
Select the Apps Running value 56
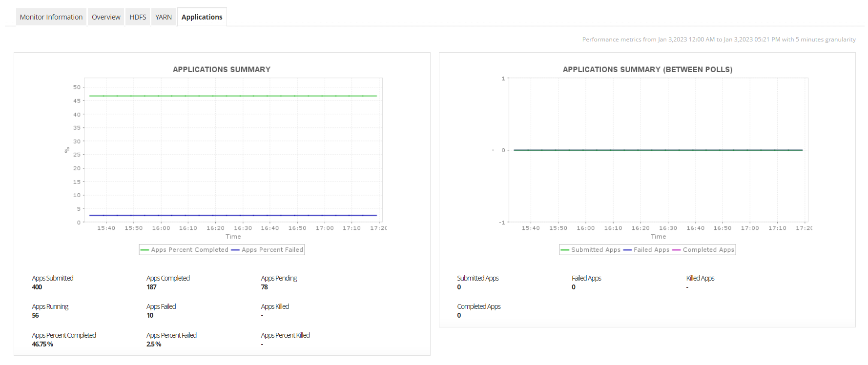36,316
